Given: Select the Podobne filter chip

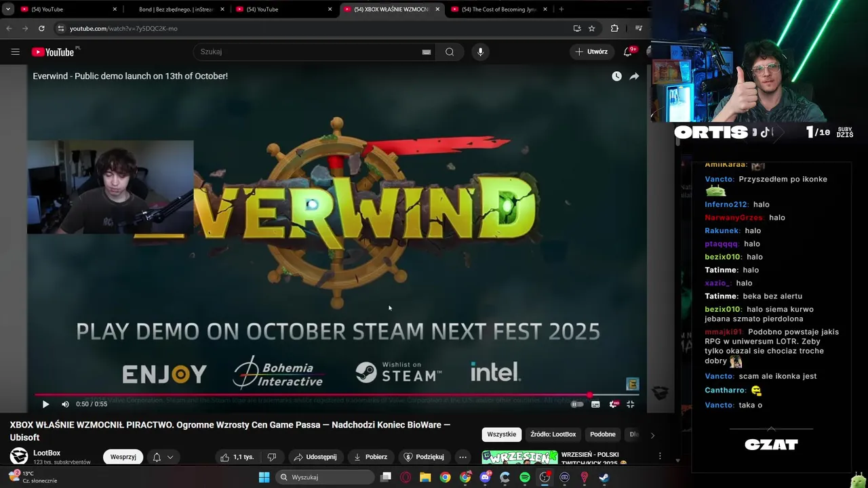Looking at the screenshot, I should tap(603, 434).
